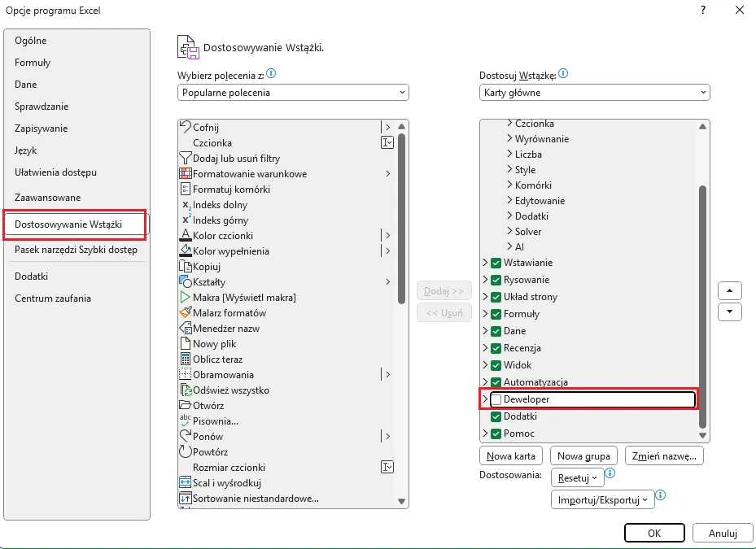Click the right list's vertical scrollbar
The image size is (756, 549).
[703, 301]
